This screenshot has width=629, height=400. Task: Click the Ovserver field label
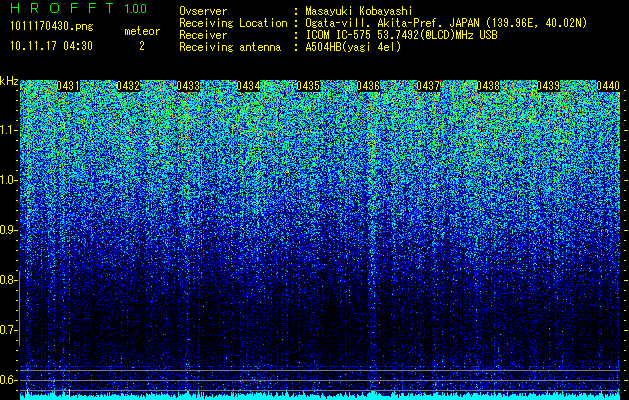[203, 11]
